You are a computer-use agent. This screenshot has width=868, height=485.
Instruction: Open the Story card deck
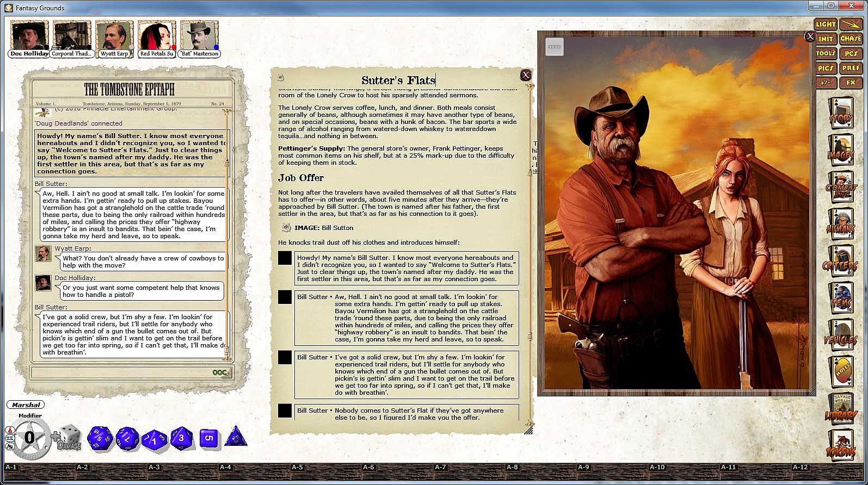click(x=841, y=114)
